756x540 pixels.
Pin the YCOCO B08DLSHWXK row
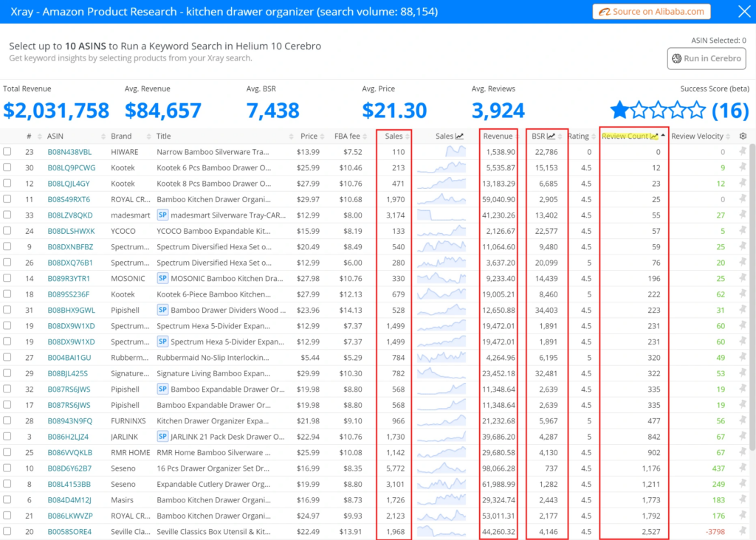click(743, 231)
